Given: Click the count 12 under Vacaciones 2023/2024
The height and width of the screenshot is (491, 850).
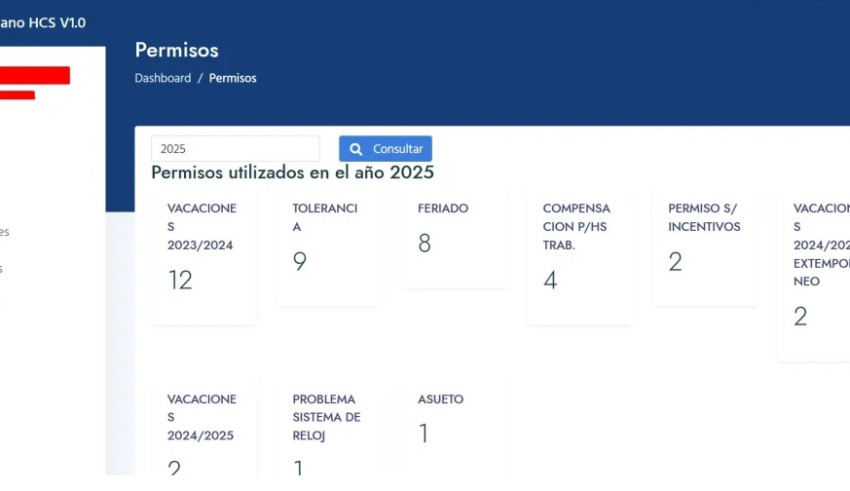Looking at the screenshot, I should 180,280.
